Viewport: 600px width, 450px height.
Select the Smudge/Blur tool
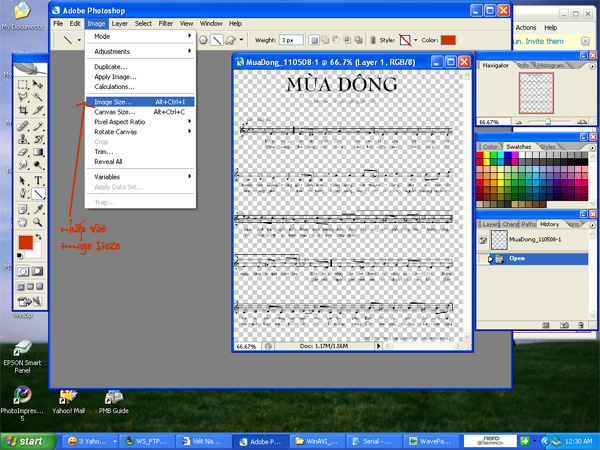click(23, 165)
